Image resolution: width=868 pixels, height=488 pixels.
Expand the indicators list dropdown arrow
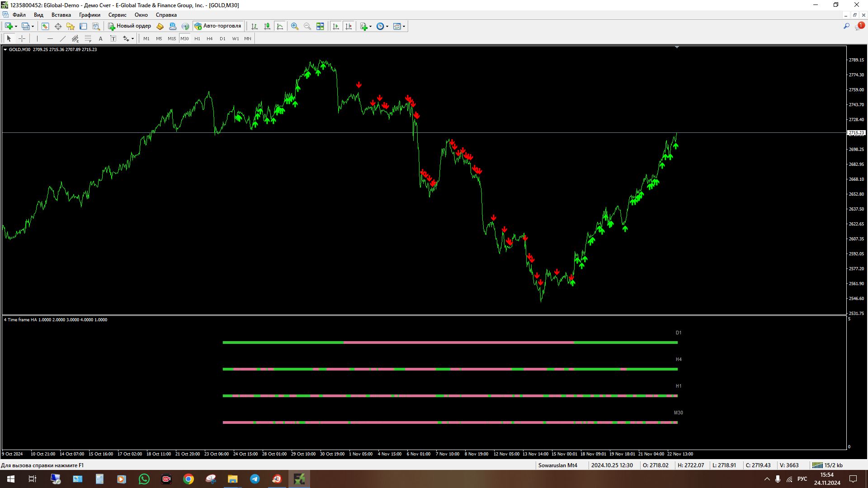(371, 26)
